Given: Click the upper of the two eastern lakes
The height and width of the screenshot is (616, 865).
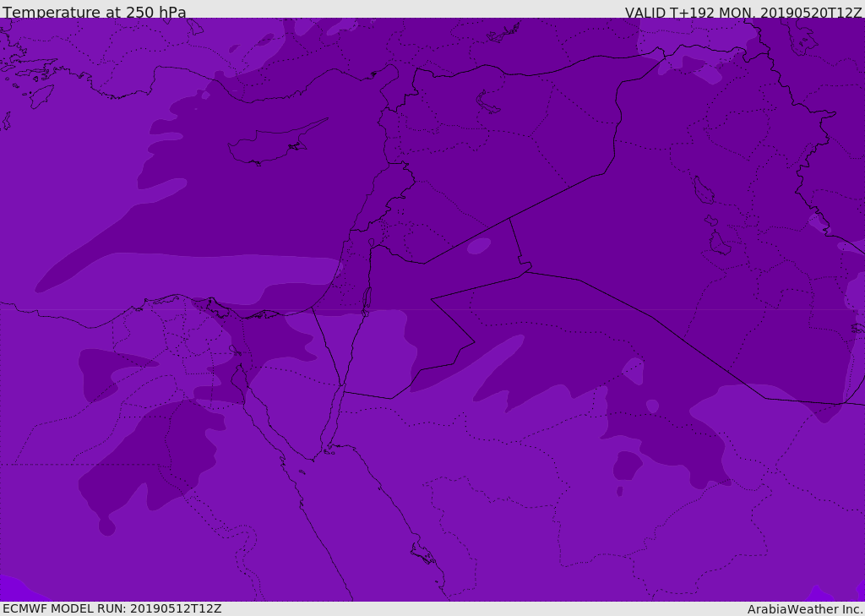Looking at the screenshot, I should pos(703,190).
